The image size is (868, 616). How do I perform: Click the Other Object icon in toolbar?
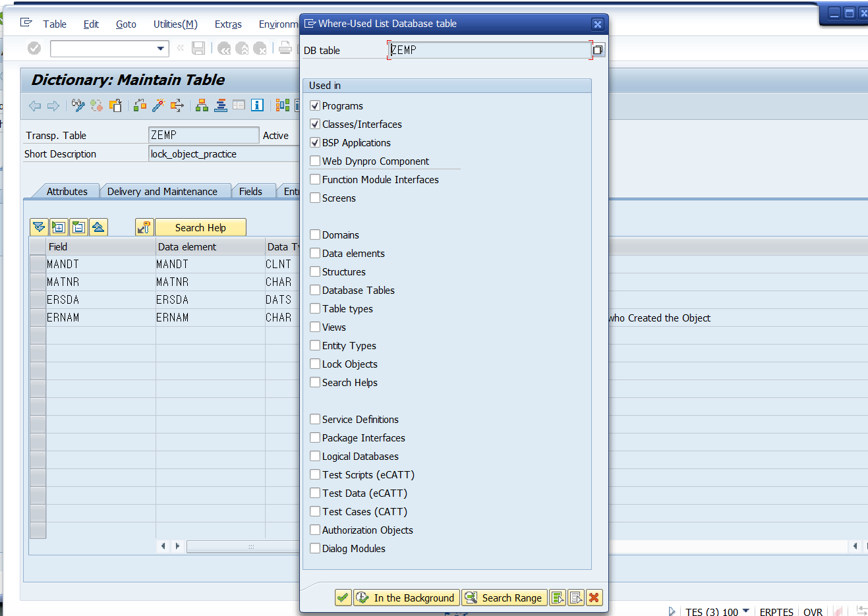(115, 105)
